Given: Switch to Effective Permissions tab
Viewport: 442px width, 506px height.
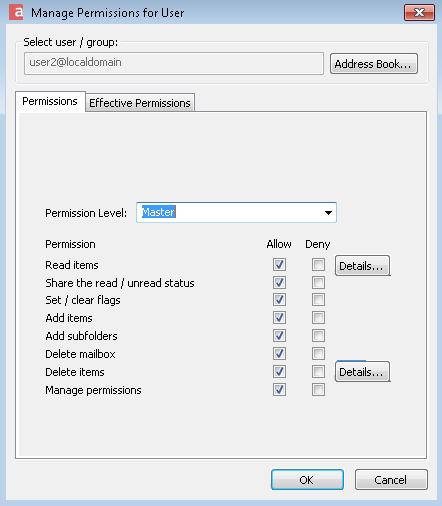Looking at the screenshot, I should pyautogui.click(x=140, y=103).
